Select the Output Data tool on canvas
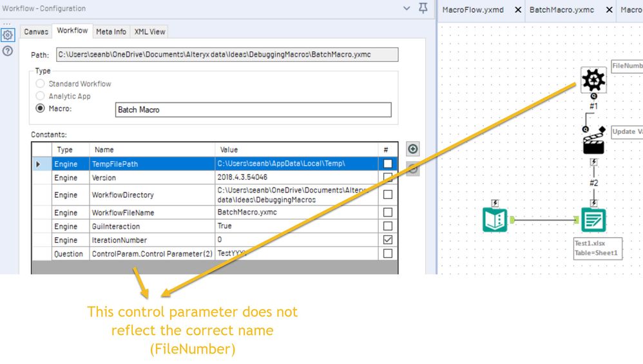This screenshot has height=364, width=643. point(593,220)
